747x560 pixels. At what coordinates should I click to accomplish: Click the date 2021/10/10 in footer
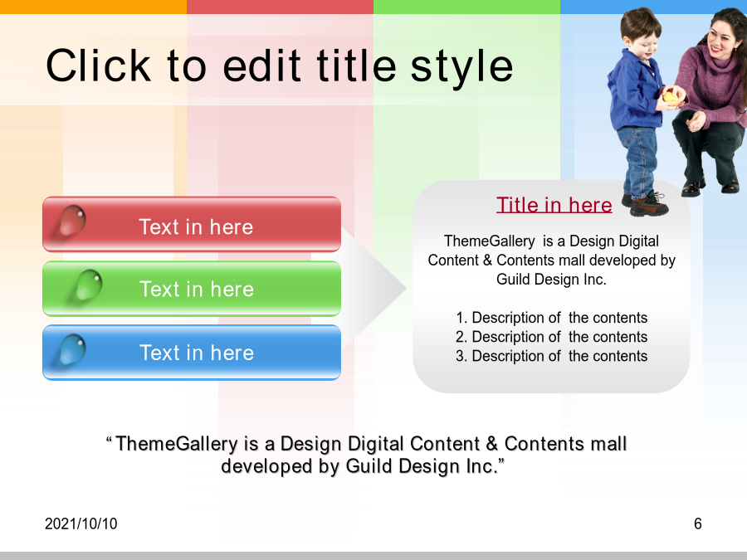(81, 523)
